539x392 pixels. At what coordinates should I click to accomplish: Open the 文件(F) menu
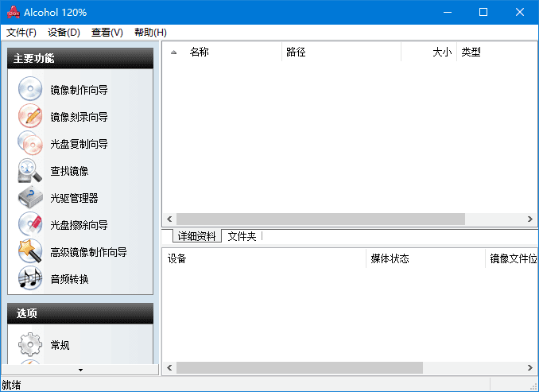pyautogui.click(x=21, y=33)
